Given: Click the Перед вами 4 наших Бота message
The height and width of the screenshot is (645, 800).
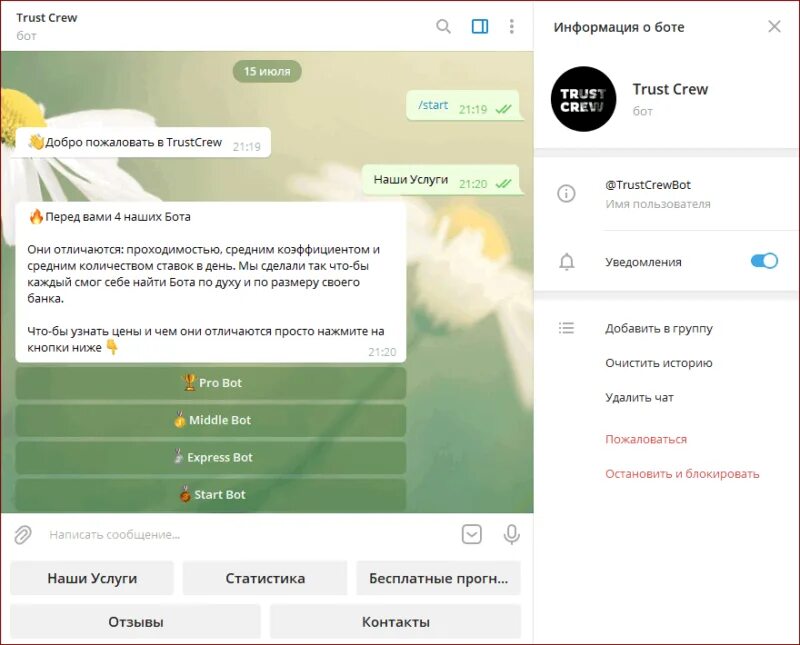Looking at the screenshot, I should click(x=211, y=282).
